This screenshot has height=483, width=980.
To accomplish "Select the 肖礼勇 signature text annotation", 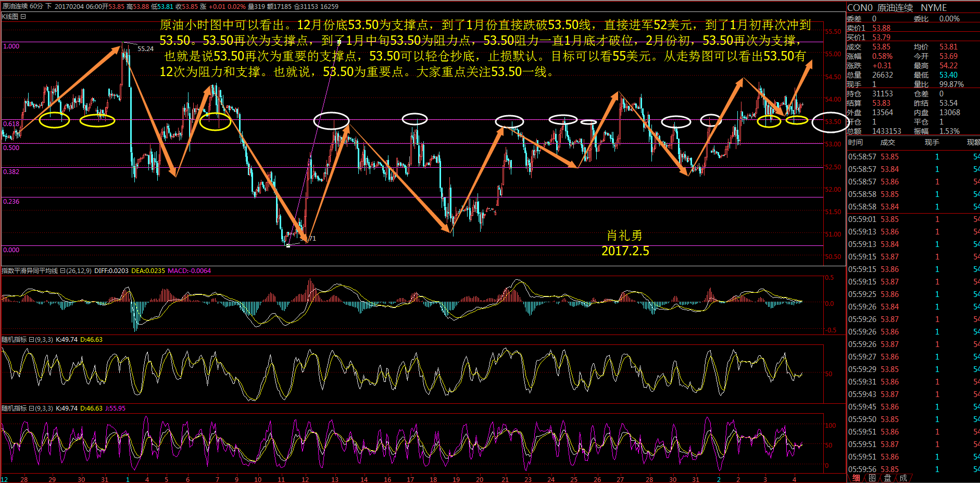I will coord(624,236).
